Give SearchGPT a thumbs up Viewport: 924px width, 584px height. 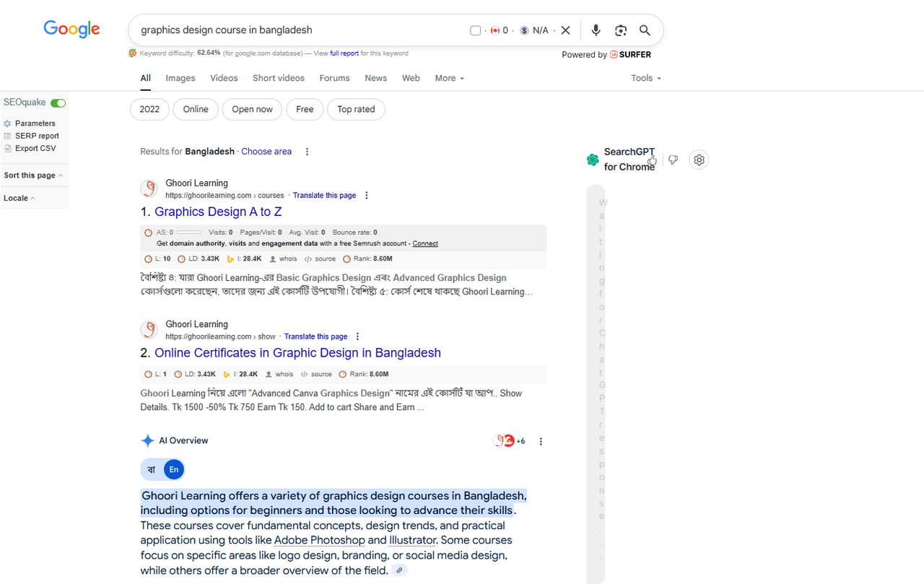click(x=653, y=160)
